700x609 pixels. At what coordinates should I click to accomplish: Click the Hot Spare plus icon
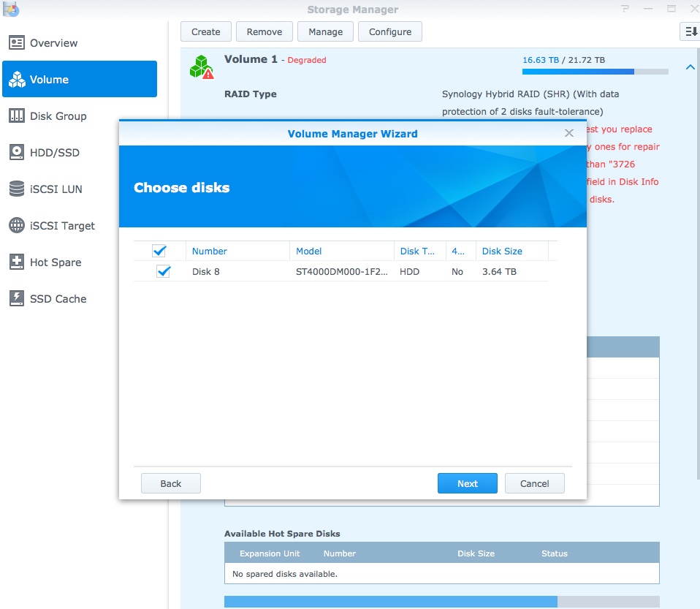(x=17, y=262)
